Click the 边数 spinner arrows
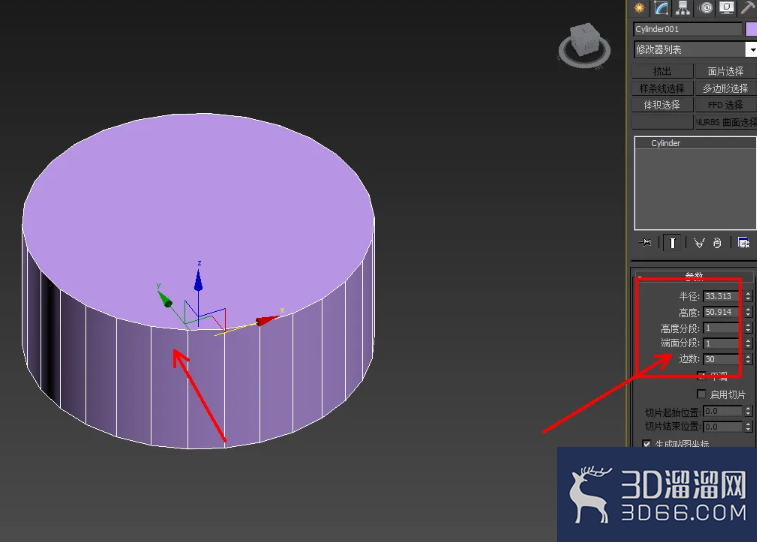 click(x=748, y=359)
